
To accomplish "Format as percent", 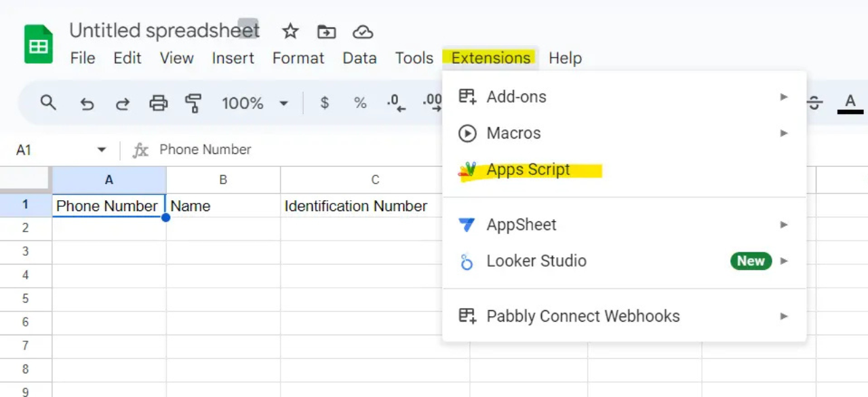I will pyautogui.click(x=360, y=103).
